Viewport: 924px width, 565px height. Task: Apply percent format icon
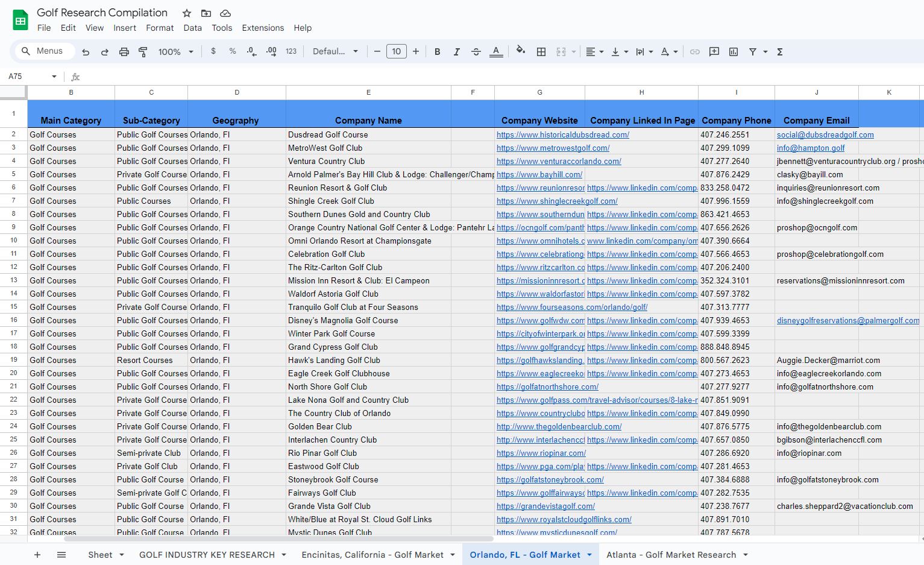[233, 52]
